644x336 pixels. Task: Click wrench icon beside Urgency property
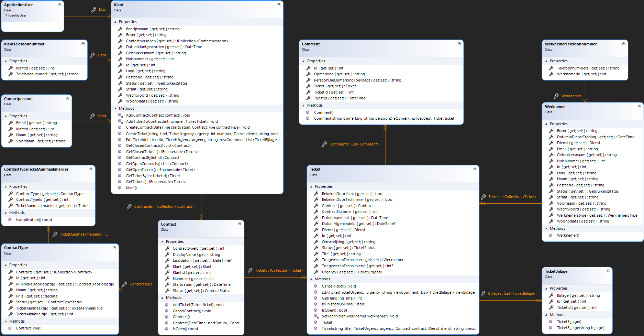click(316, 272)
